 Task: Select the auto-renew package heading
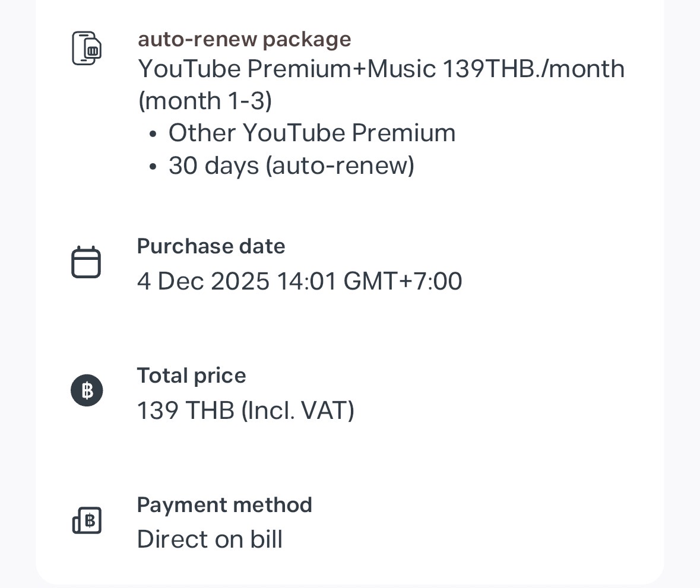click(244, 39)
